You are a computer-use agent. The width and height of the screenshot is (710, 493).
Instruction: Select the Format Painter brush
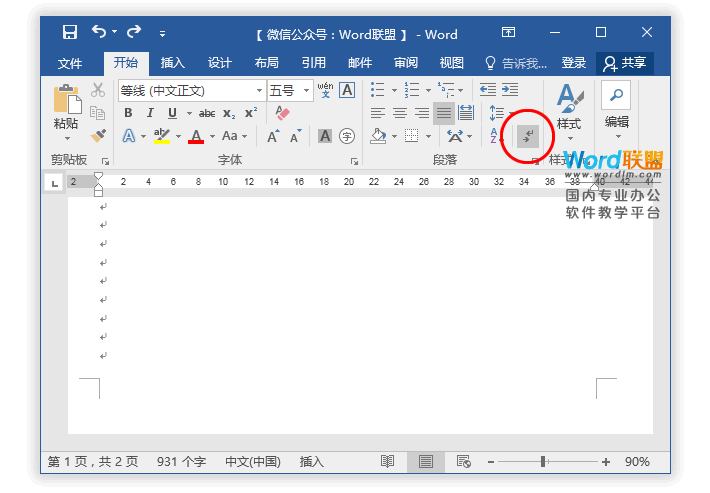coord(98,135)
